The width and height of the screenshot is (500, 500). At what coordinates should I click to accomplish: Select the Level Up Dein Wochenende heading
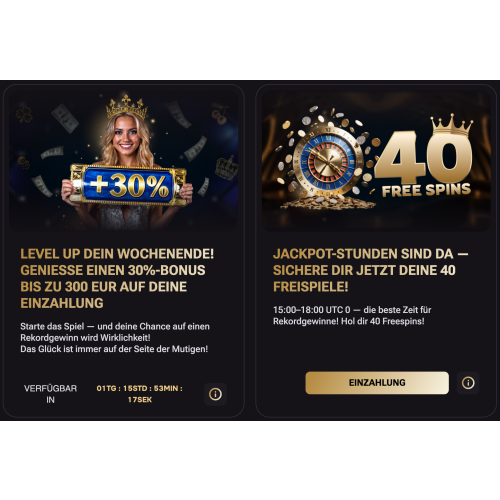[x=117, y=278]
